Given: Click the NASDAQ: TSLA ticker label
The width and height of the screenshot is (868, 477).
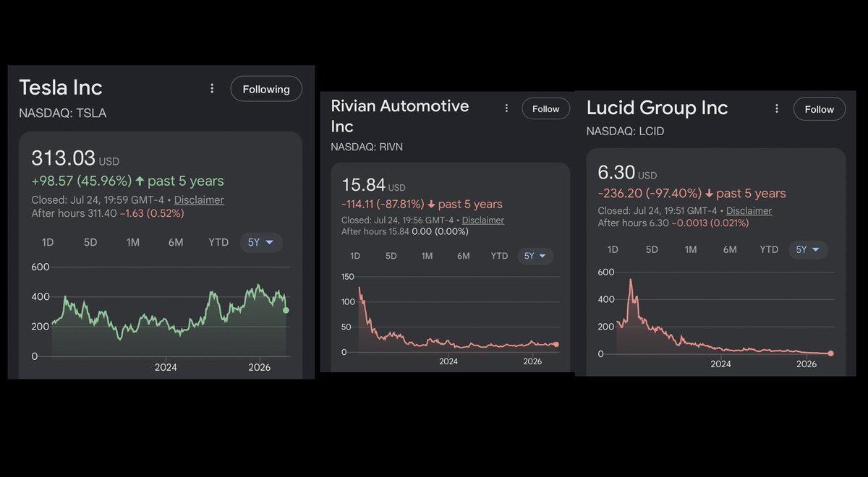Looking at the screenshot, I should pyautogui.click(x=63, y=113).
